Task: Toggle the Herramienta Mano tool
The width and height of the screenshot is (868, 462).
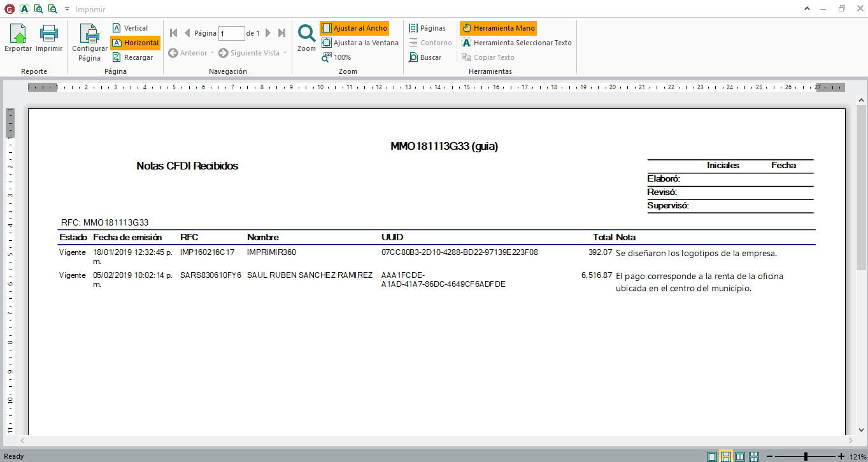Action: tap(498, 28)
